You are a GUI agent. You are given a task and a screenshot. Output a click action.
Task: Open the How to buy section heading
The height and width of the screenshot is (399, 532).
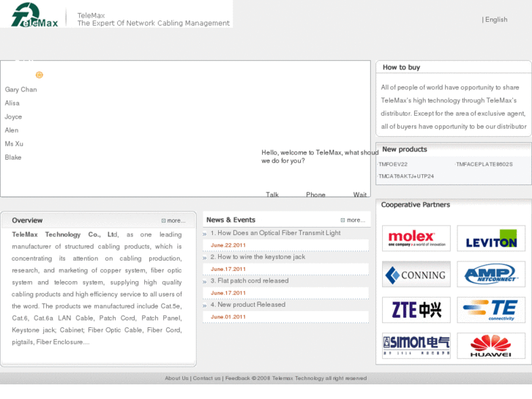point(401,67)
